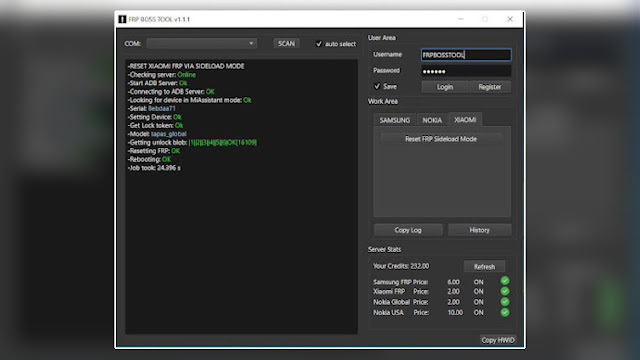Open the History button

pyautogui.click(x=479, y=230)
